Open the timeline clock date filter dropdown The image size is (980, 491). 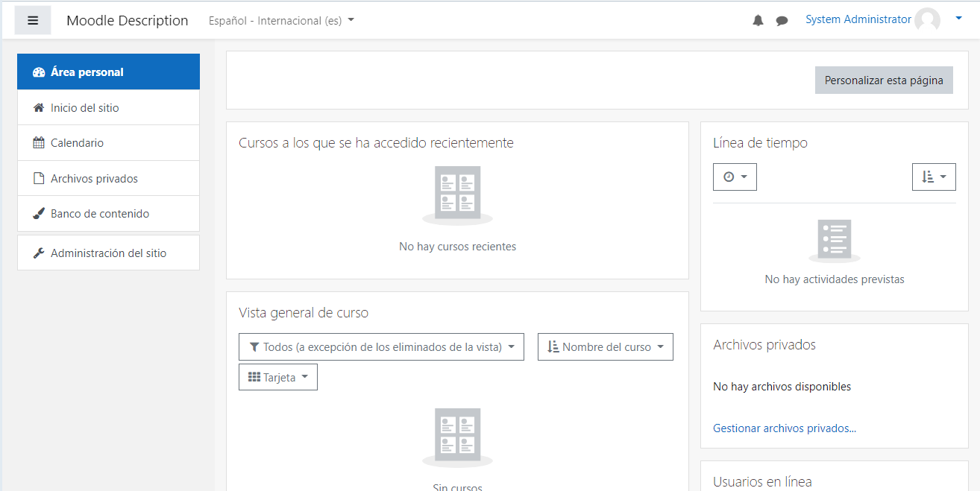pyautogui.click(x=735, y=177)
